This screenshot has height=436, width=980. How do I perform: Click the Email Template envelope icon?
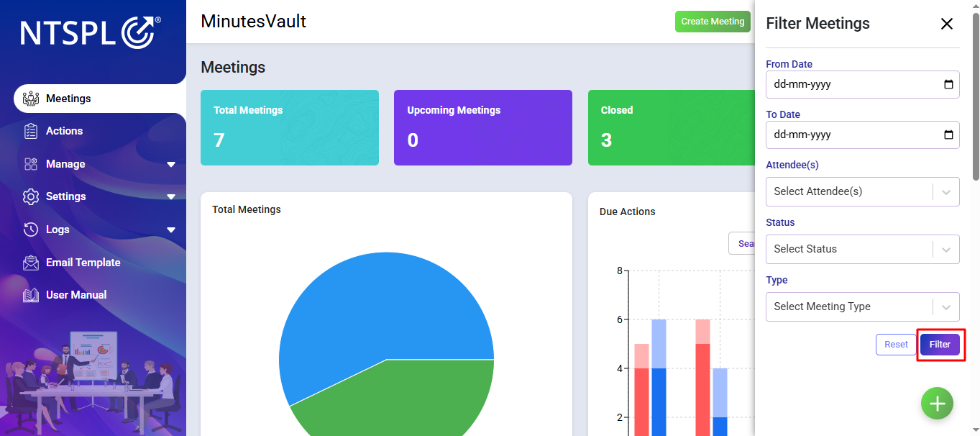coord(30,263)
